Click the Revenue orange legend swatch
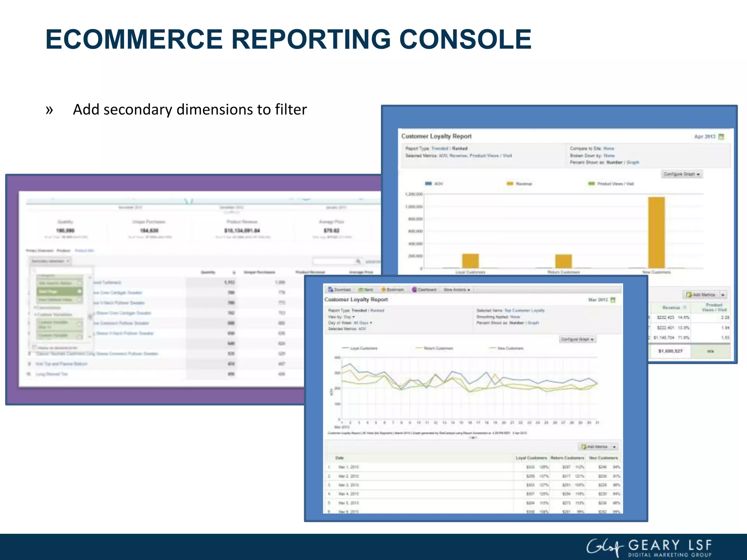 (x=510, y=183)
